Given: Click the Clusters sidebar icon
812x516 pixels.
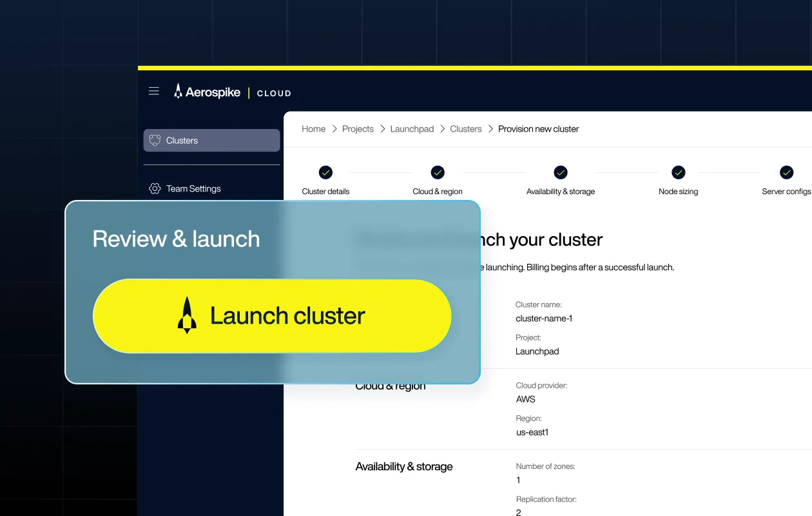Looking at the screenshot, I should [x=155, y=141].
